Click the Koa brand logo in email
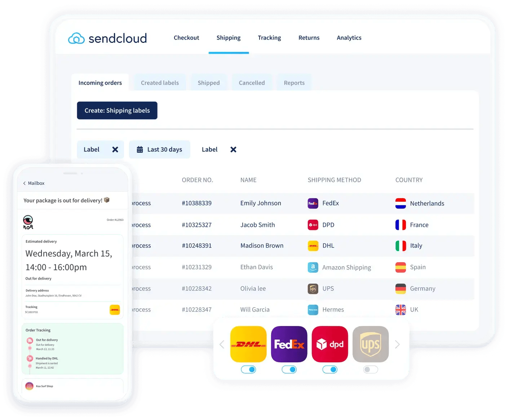Screen dimensions: 509x420 pos(28,222)
